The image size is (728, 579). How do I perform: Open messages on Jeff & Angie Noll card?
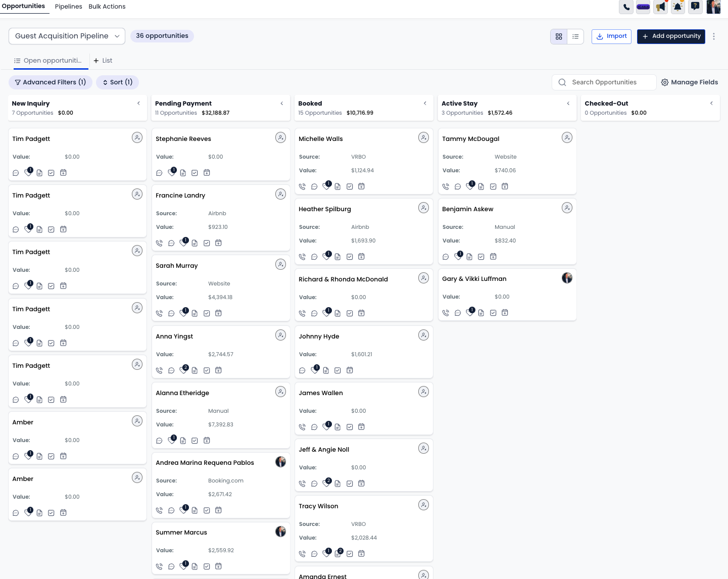[314, 484]
